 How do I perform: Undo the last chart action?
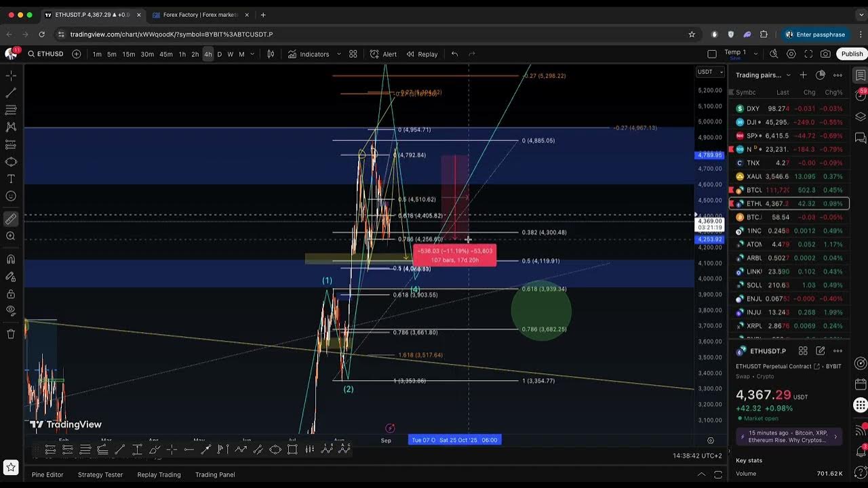[x=454, y=54]
